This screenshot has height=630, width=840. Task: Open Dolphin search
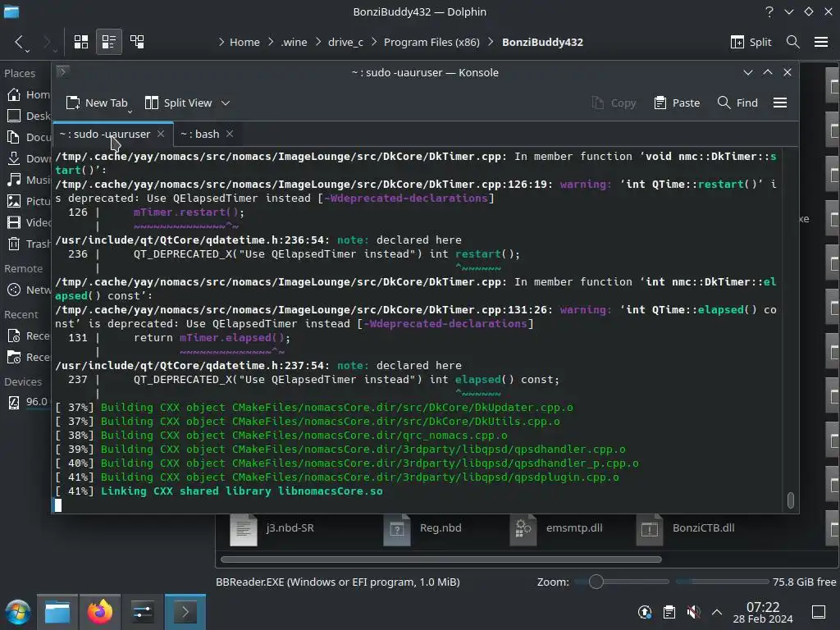point(793,42)
